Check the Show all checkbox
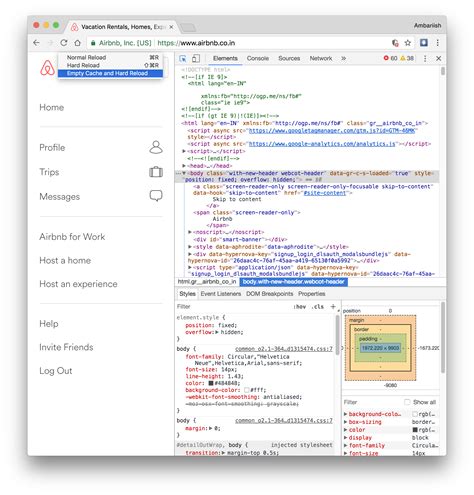Image resolution: width=474 pixels, height=495 pixels. [x=407, y=402]
